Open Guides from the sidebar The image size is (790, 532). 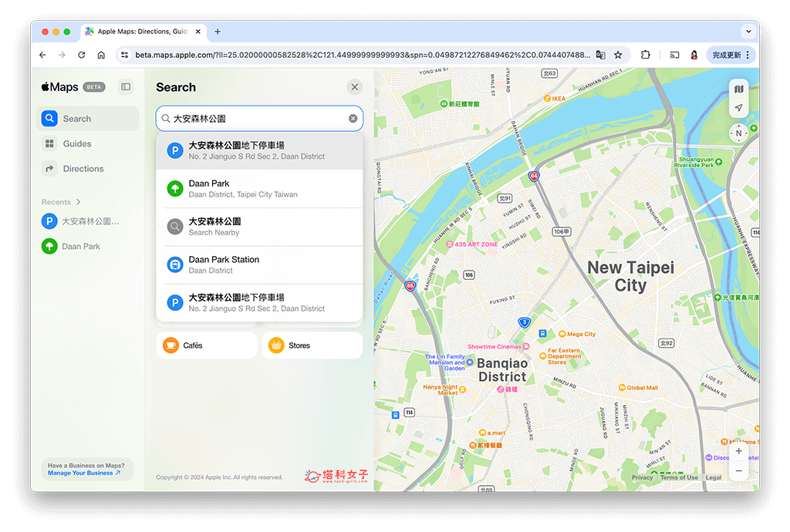76,143
